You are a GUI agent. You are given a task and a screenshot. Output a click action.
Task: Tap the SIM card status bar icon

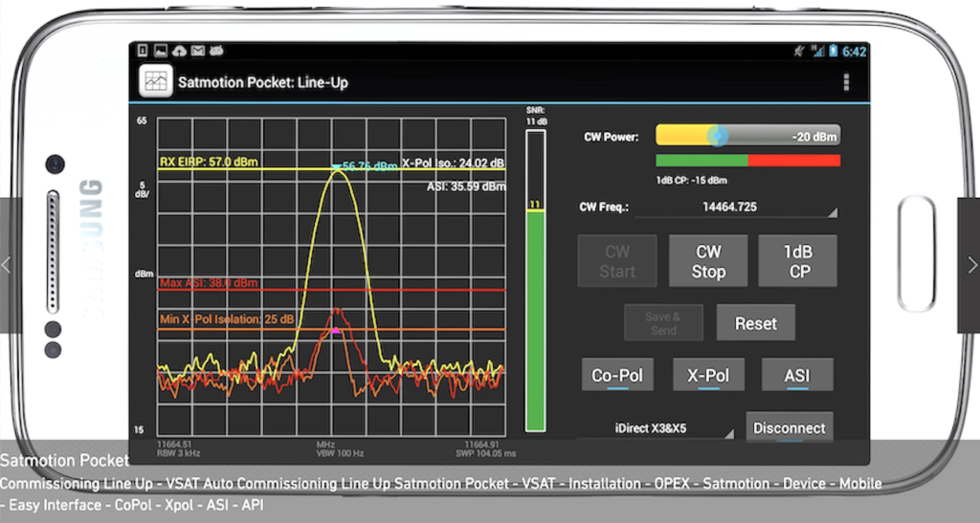(x=143, y=51)
